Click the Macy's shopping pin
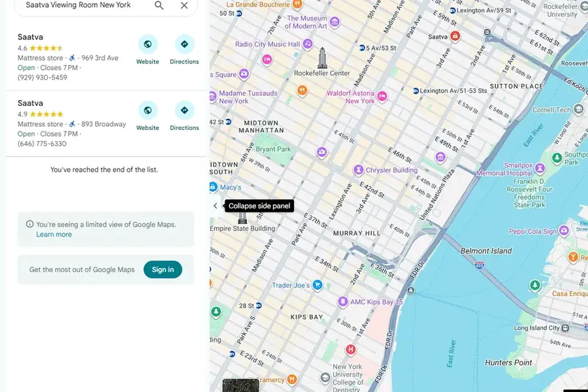This screenshot has width=588, height=392. click(x=213, y=187)
